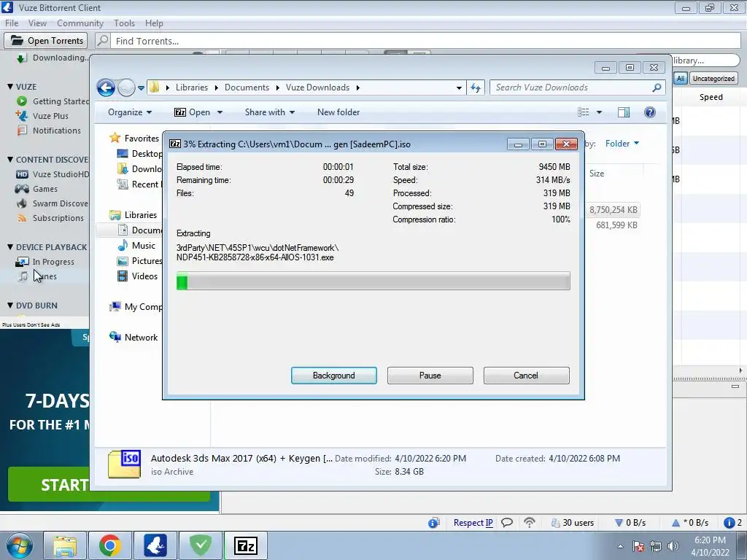Viewport: 747px width, 560px height.
Task: Click Explorer forward navigation button
Action: pyautogui.click(x=126, y=87)
